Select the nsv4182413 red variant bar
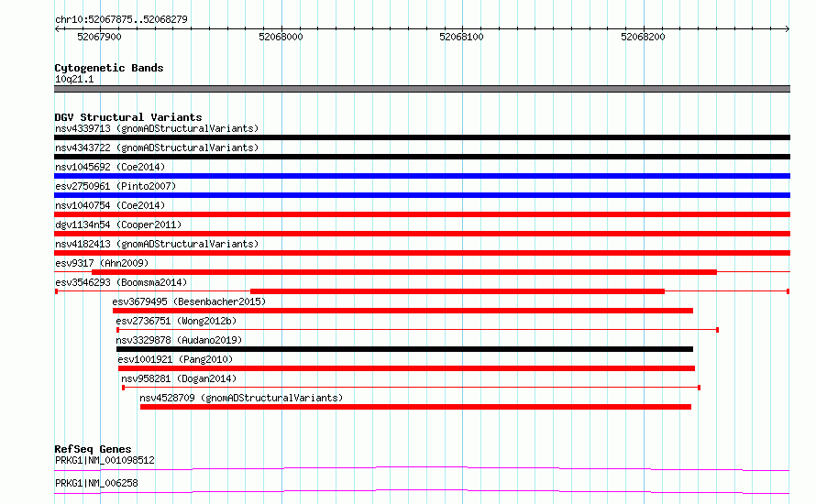Image resolution: width=816 pixels, height=504 pixels. (422, 253)
